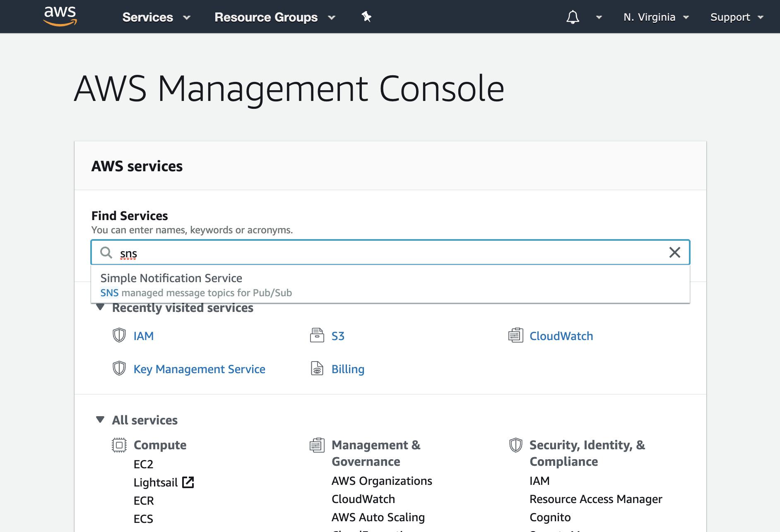Click the AWS logo home icon
The width and height of the screenshot is (780, 532).
tap(60, 17)
